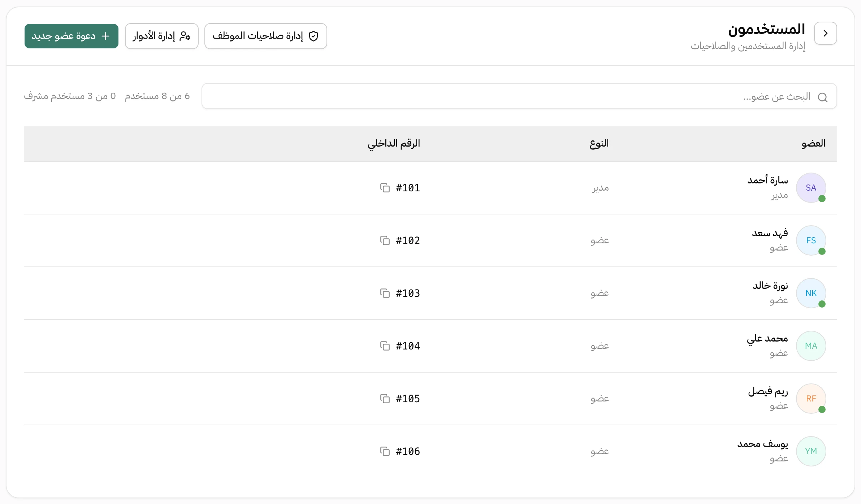Click the #105 extension text
This screenshot has width=861, height=504.
coord(408,399)
